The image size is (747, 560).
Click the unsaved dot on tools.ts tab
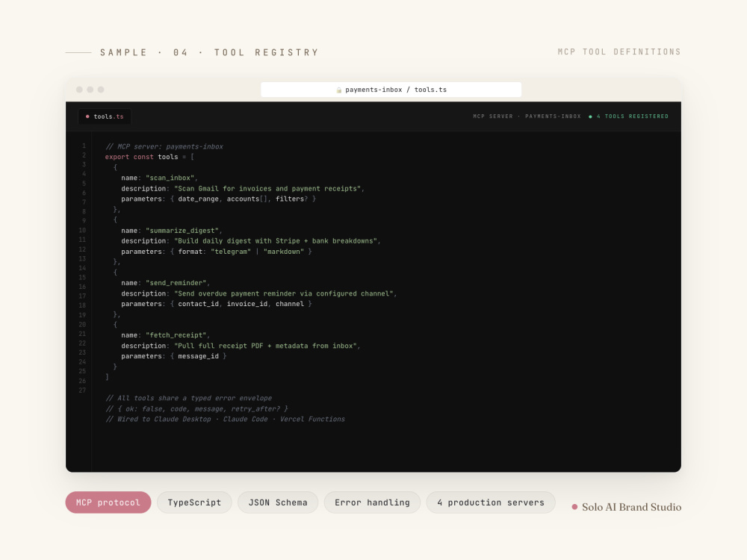point(87,116)
